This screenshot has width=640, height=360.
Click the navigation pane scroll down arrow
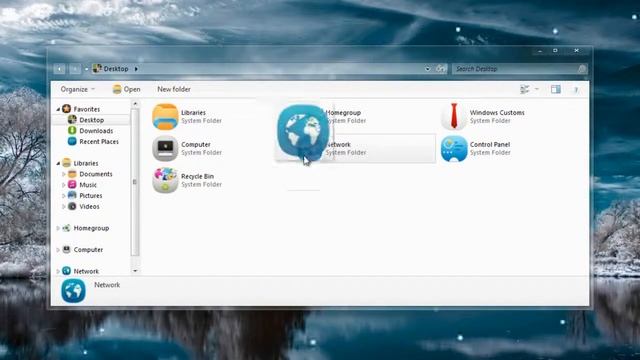tap(135, 271)
